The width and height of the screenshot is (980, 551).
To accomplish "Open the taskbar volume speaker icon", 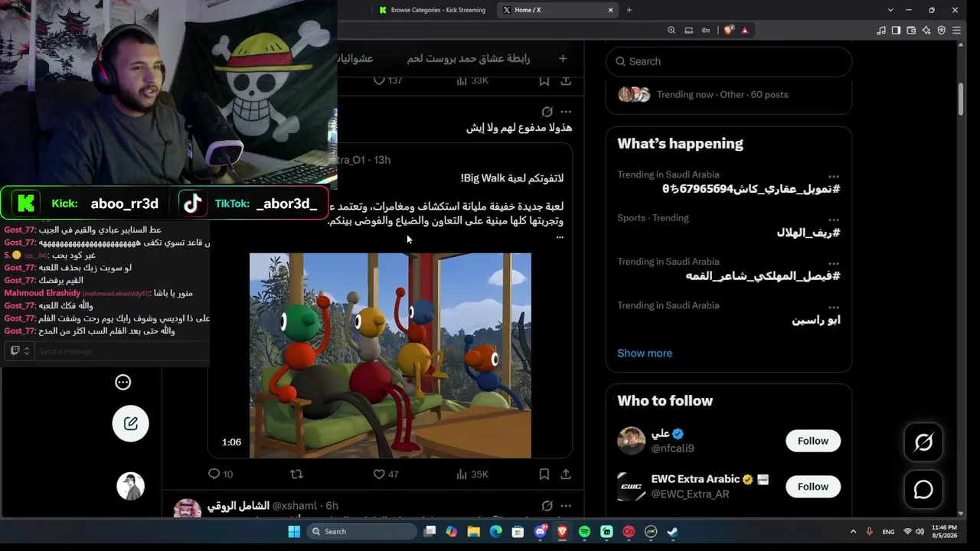I will pos(920,532).
